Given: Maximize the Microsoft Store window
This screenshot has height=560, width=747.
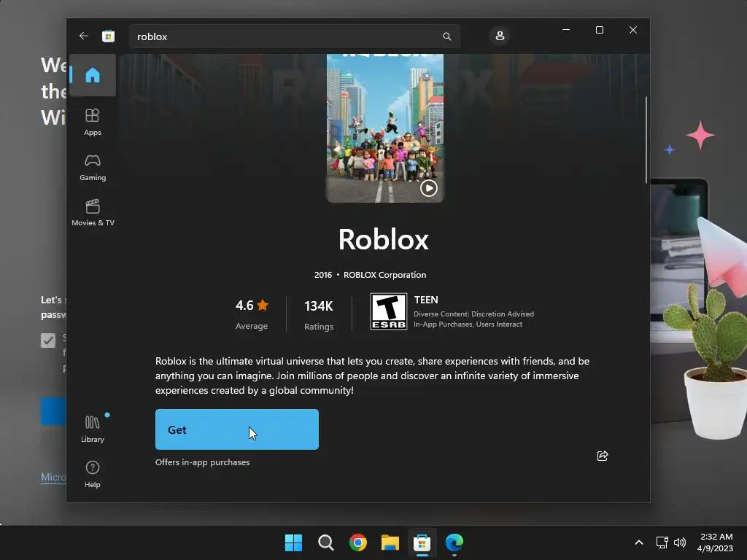Looking at the screenshot, I should click(600, 30).
